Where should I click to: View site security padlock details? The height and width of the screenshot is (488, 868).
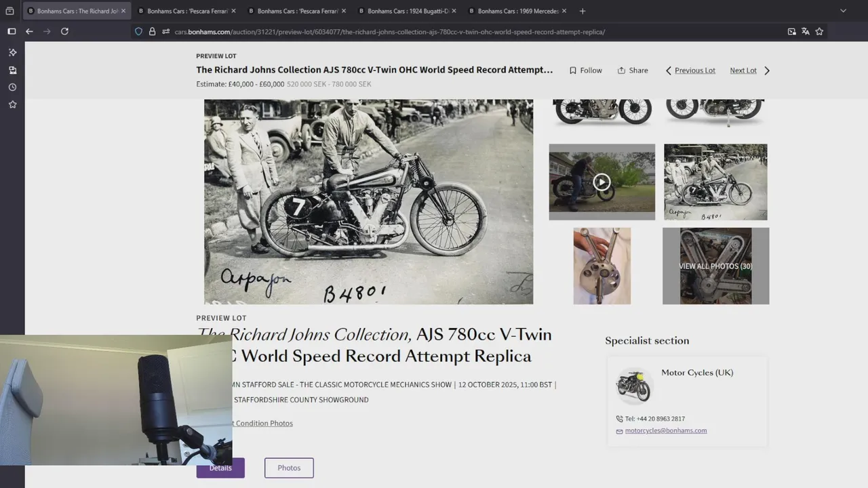tap(152, 31)
